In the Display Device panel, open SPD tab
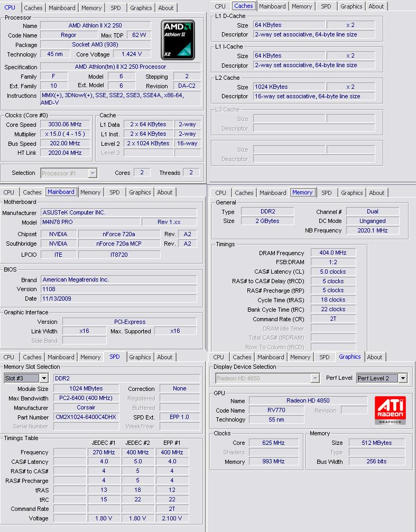This screenshot has height=532, width=416. tap(325, 357)
